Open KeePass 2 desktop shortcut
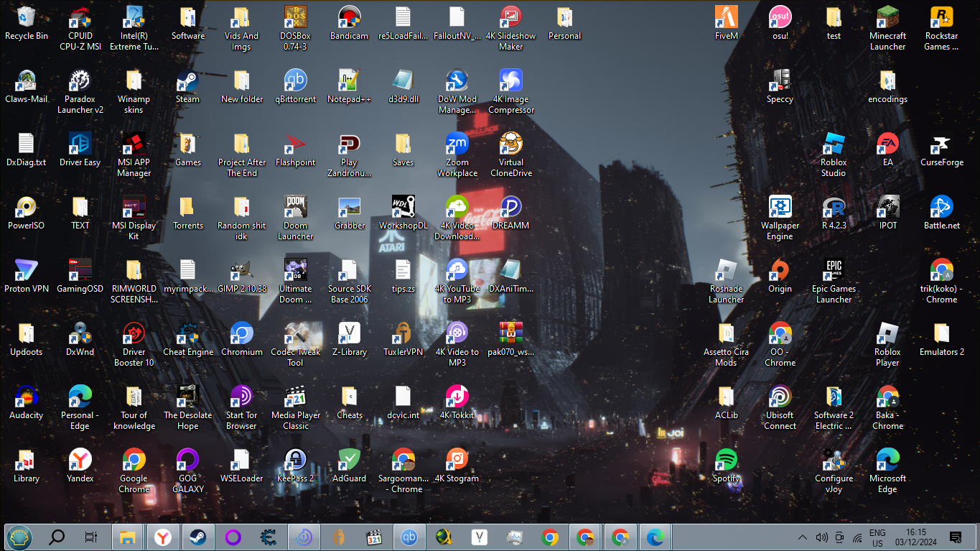Image resolution: width=980 pixels, height=551 pixels. (x=295, y=466)
